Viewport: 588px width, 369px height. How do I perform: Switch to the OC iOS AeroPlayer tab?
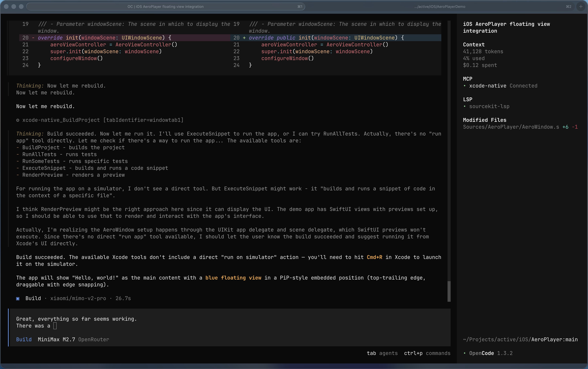[x=165, y=7]
